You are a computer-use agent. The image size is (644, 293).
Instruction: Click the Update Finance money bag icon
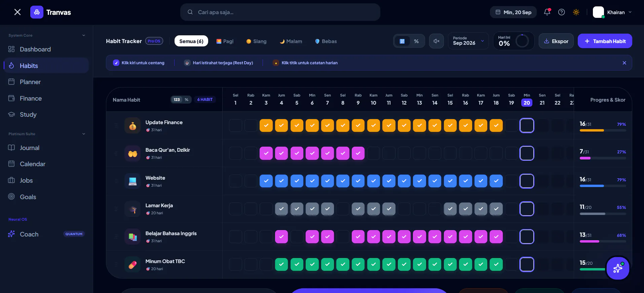[x=132, y=125]
